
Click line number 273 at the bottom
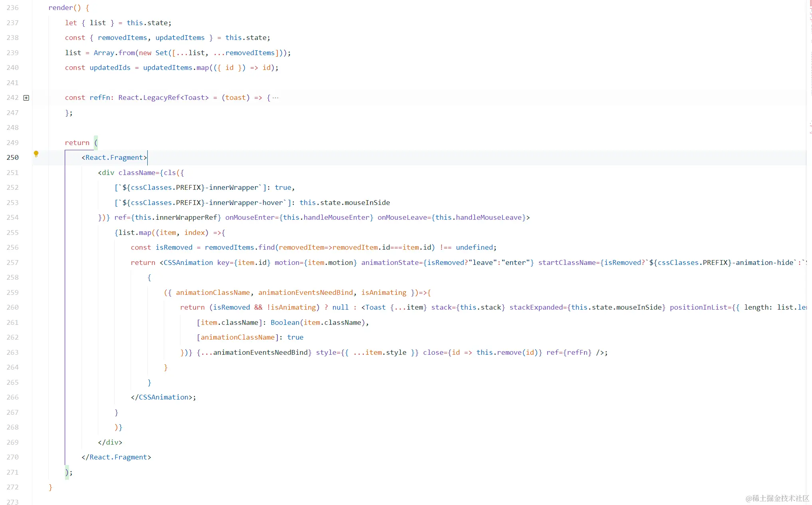pos(12,502)
